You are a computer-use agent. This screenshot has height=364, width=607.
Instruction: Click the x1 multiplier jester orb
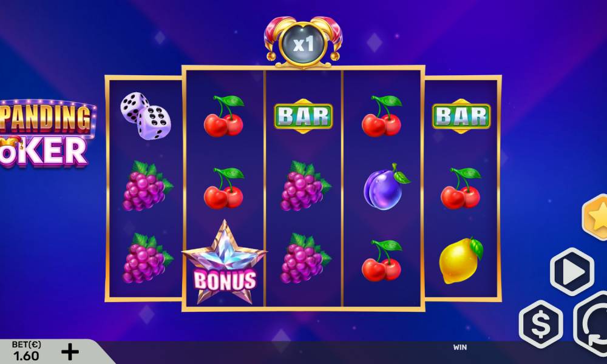point(303,42)
